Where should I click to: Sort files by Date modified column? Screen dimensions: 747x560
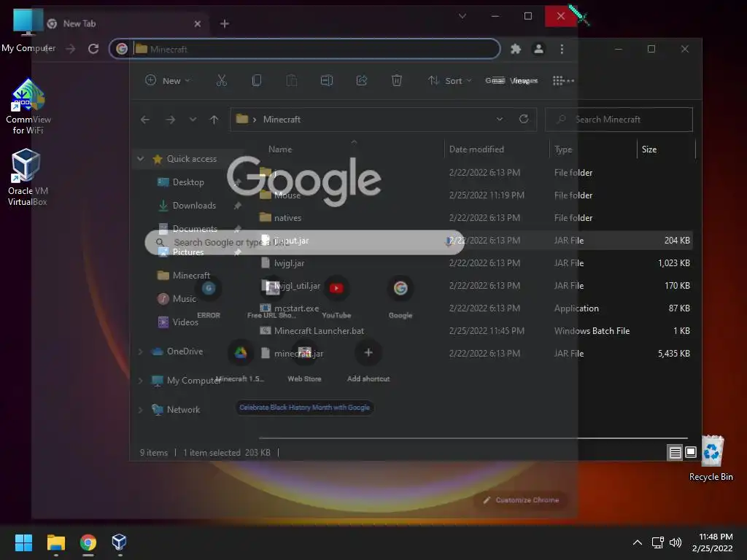[x=476, y=149]
